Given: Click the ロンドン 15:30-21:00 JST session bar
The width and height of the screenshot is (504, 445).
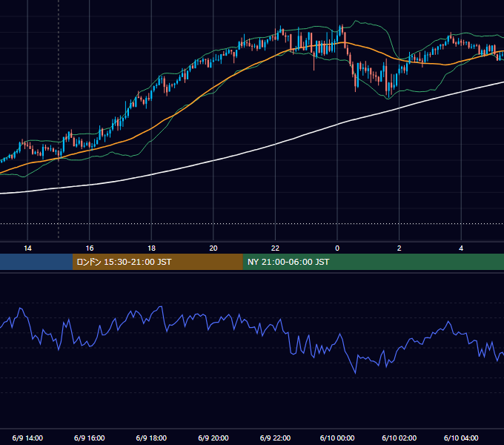Looking at the screenshot, I should pyautogui.click(x=157, y=262).
